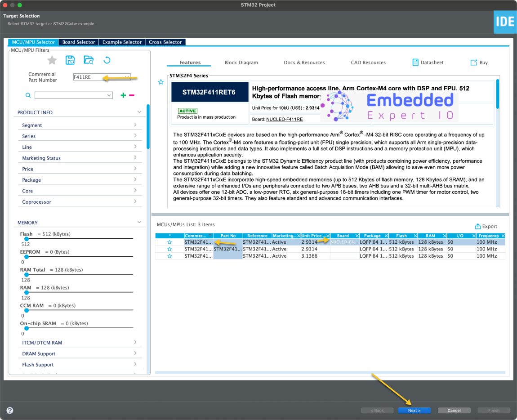Click the save search filter icon

(70, 60)
